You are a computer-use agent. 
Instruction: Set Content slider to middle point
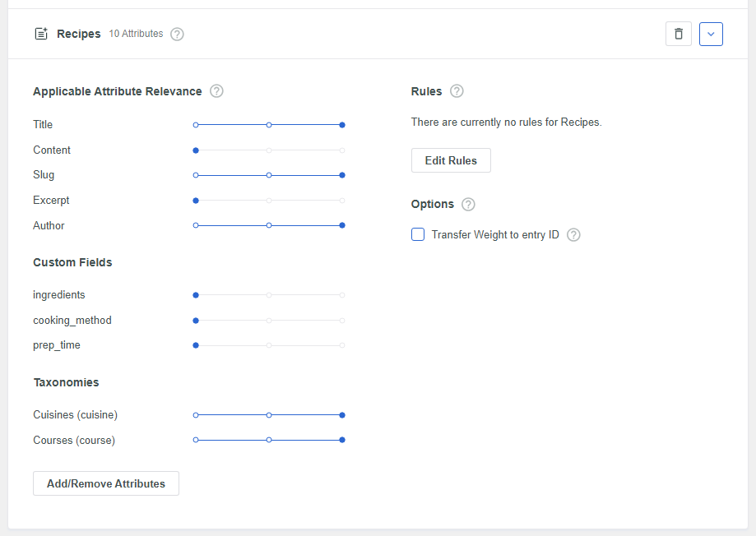269,150
